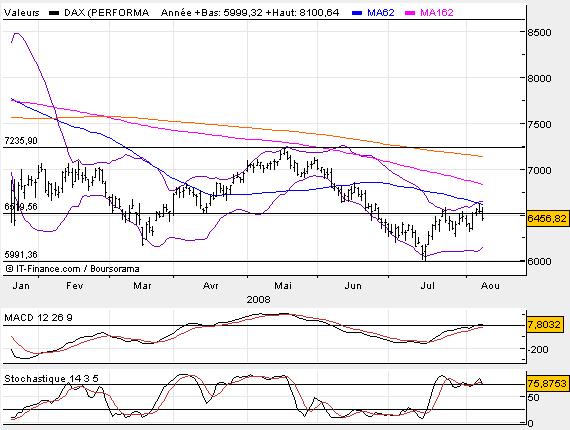The image size is (570, 430).
Task: Click the '2008' year label under the chart
Action: (x=258, y=300)
